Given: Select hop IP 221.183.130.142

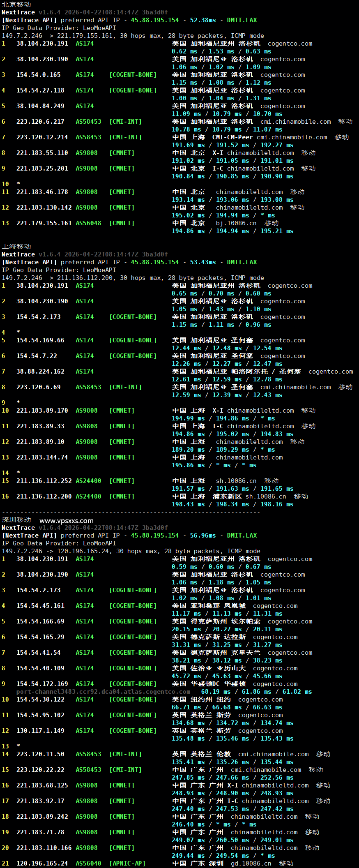Looking at the screenshot, I should click(x=44, y=208).
